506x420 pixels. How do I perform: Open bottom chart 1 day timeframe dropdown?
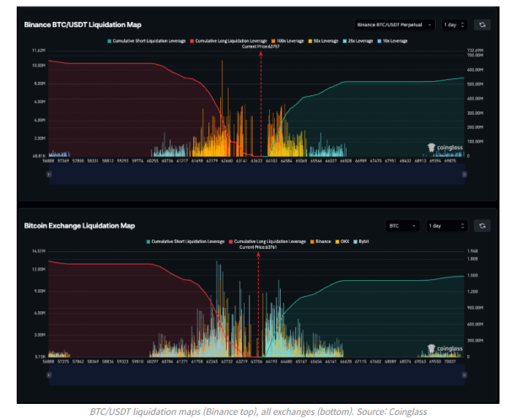pyautogui.click(x=446, y=226)
